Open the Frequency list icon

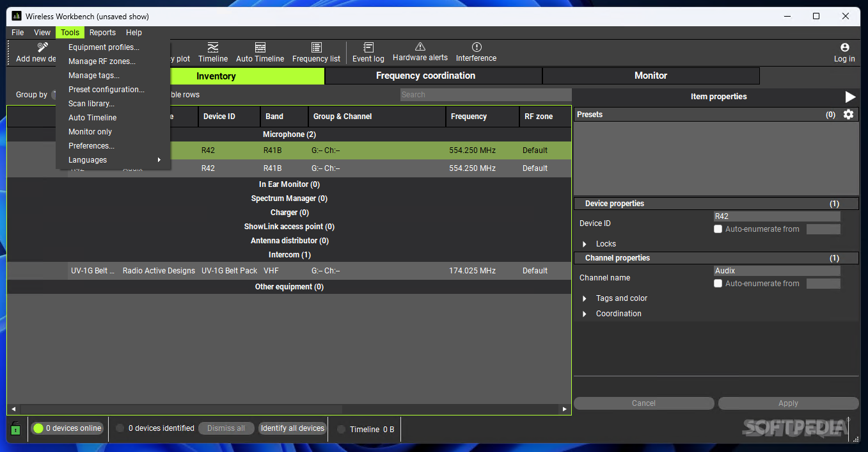point(316,47)
